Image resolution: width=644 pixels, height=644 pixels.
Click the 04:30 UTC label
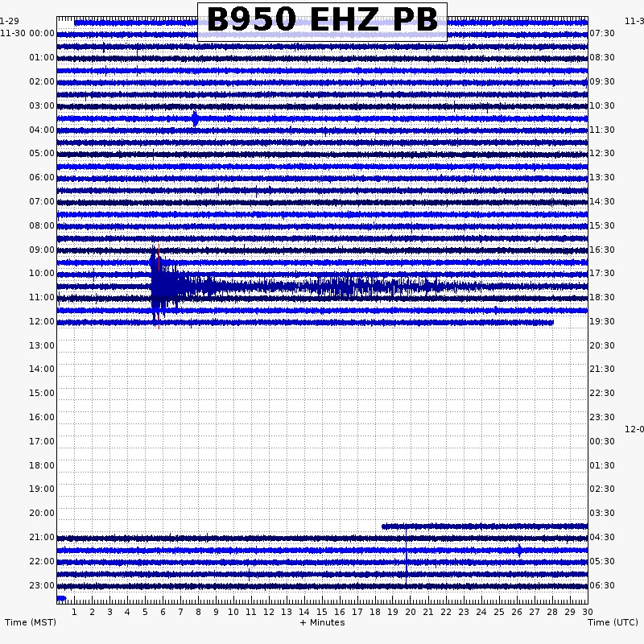coord(602,537)
